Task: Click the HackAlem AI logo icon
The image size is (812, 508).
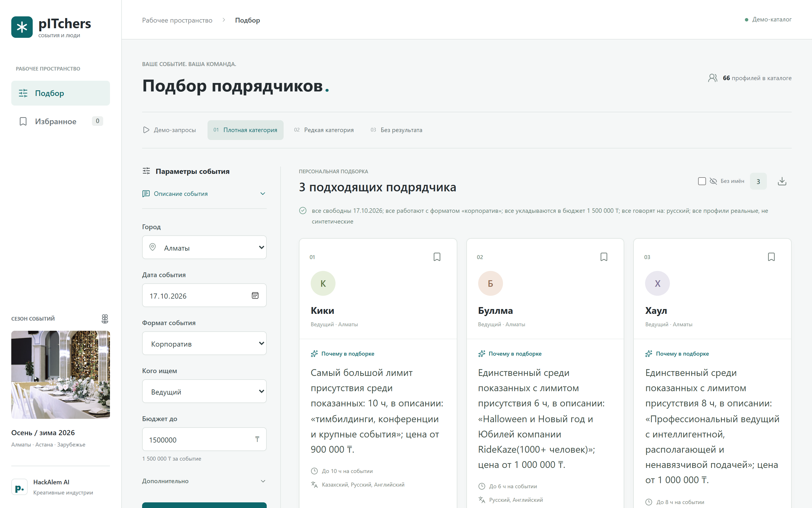Action: (x=19, y=487)
